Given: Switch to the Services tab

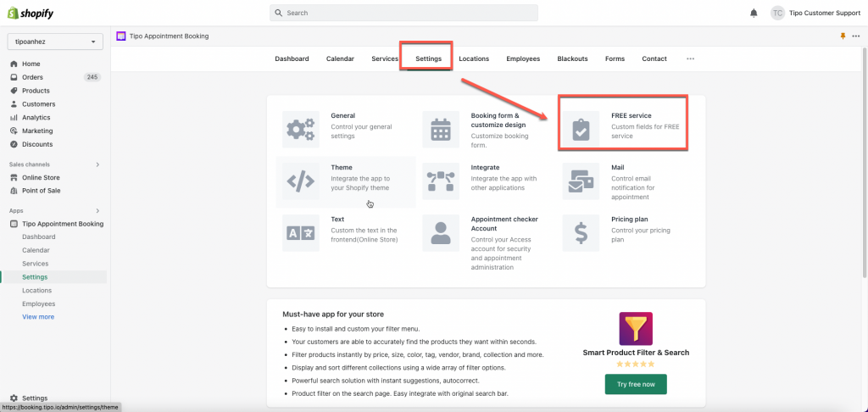Looking at the screenshot, I should tap(385, 58).
